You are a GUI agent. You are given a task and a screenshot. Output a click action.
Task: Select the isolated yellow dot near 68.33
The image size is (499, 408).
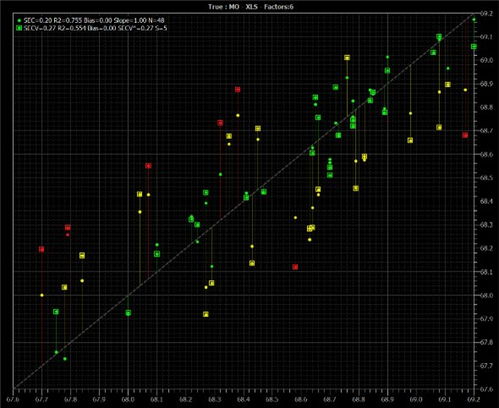point(295,218)
